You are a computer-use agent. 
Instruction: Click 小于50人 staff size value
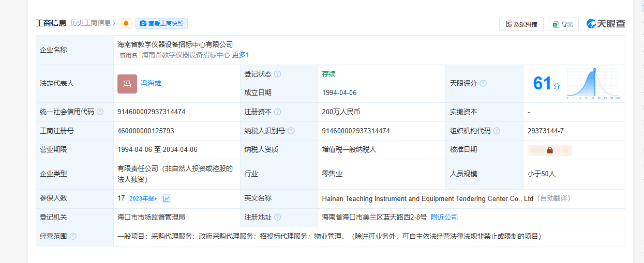point(542,174)
